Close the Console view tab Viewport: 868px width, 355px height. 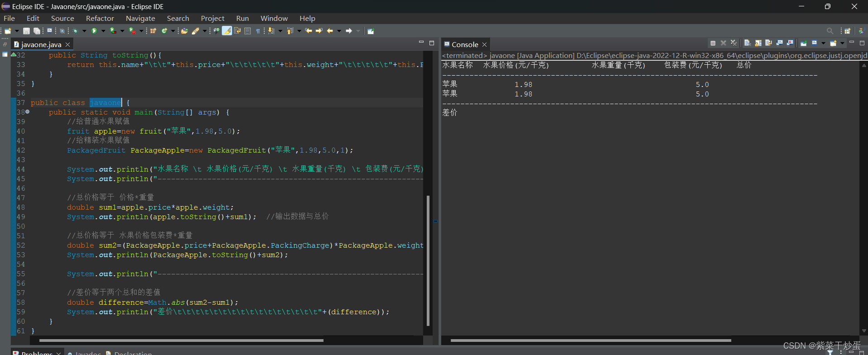click(x=484, y=44)
